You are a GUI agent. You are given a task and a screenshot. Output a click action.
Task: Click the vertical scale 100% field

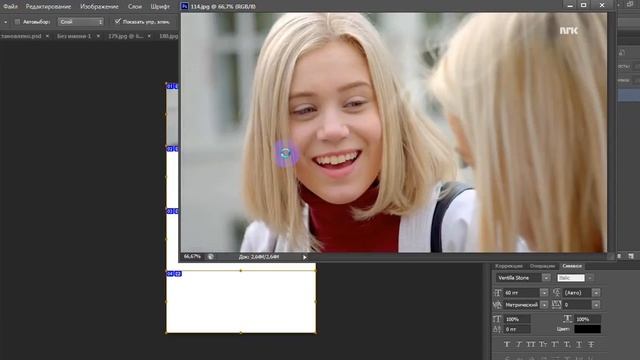tap(518, 319)
